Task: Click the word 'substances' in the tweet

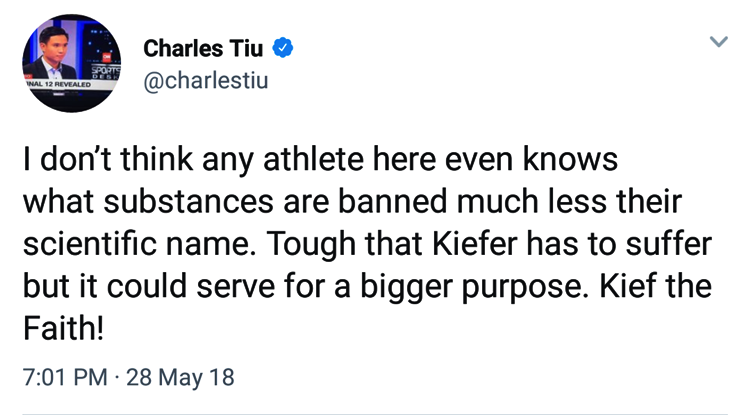Action: [188, 201]
